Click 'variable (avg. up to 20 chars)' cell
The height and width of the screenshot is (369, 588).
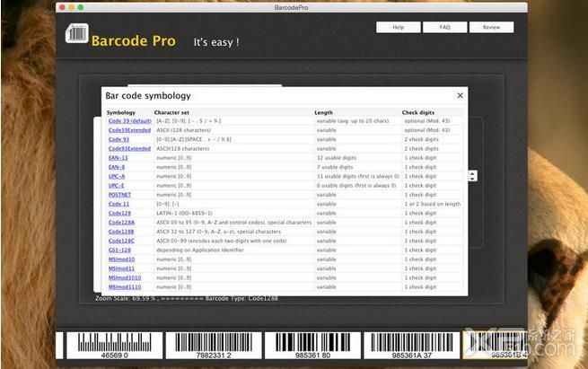pyautogui.click(x=353, y=120)
